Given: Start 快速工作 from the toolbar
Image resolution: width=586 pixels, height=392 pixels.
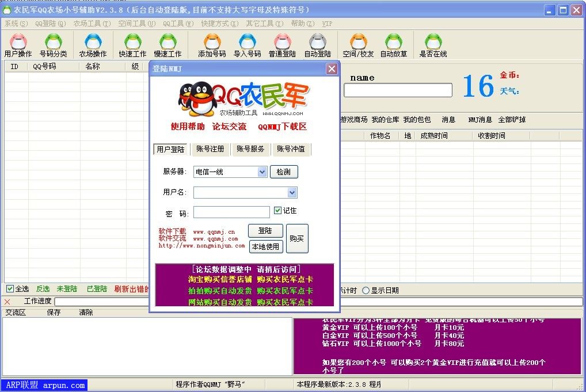Looking at the screenshot, I should pos(132,45).
